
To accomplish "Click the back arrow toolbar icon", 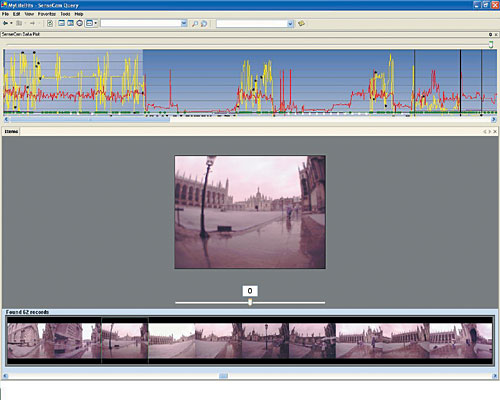I will pyautogui.click(x=6, y=23).
